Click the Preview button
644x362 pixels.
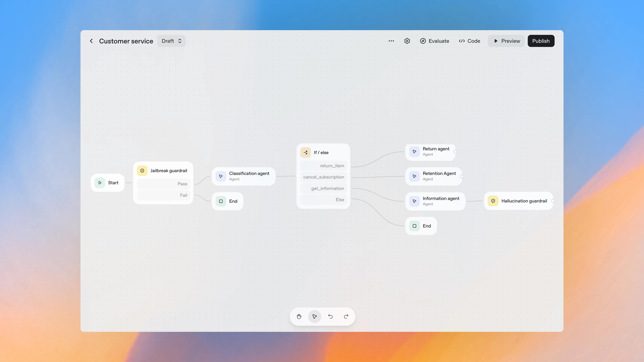click(506, 41)
